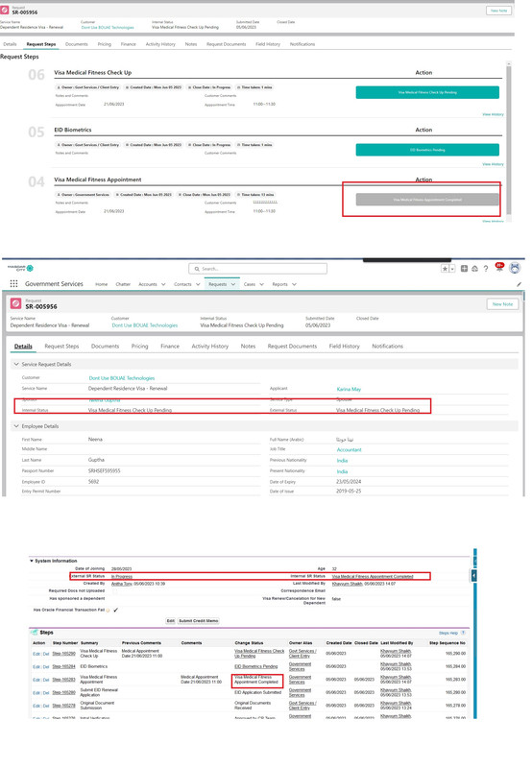This screenshot has height=768, width=532.
Task: Open the EID Biometrics Pending status link
Action: (x=256, y=666)
